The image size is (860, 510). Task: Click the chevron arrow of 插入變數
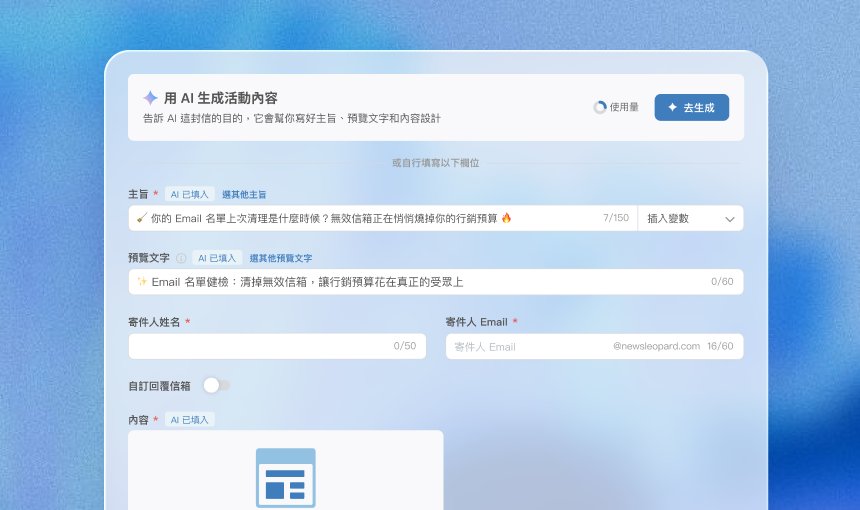(729, 219)
